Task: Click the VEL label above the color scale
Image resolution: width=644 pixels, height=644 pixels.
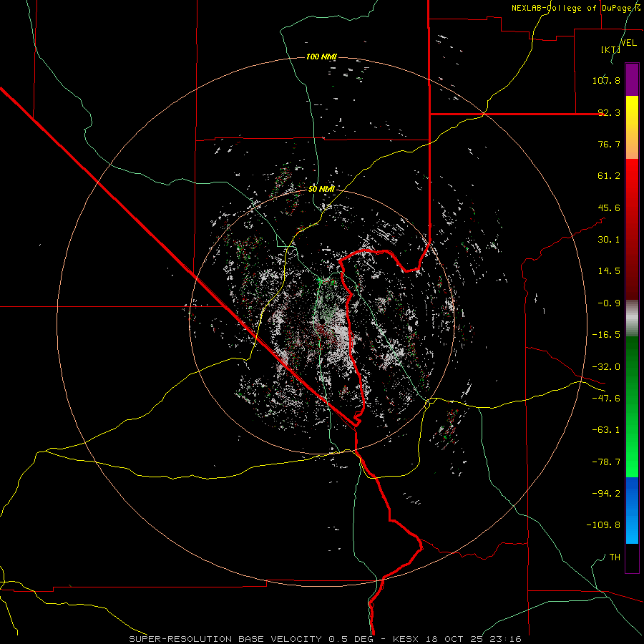Action: pyautogui.click(x=628, y=43)
